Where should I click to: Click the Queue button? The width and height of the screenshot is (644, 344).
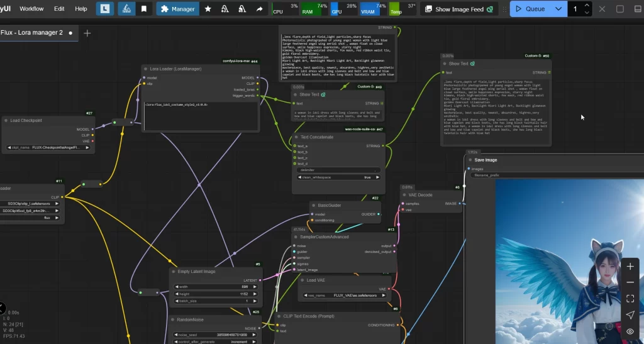(530, 9)
